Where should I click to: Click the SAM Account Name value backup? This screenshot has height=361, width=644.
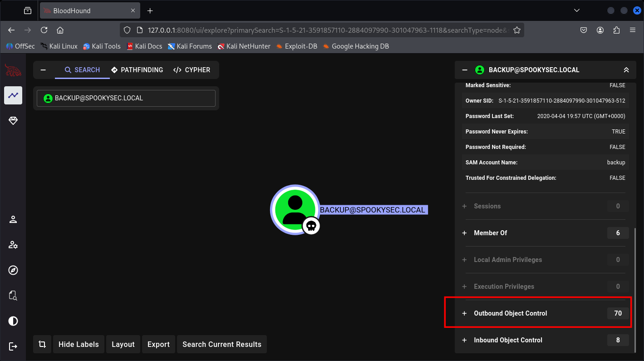tap(616, 163)
